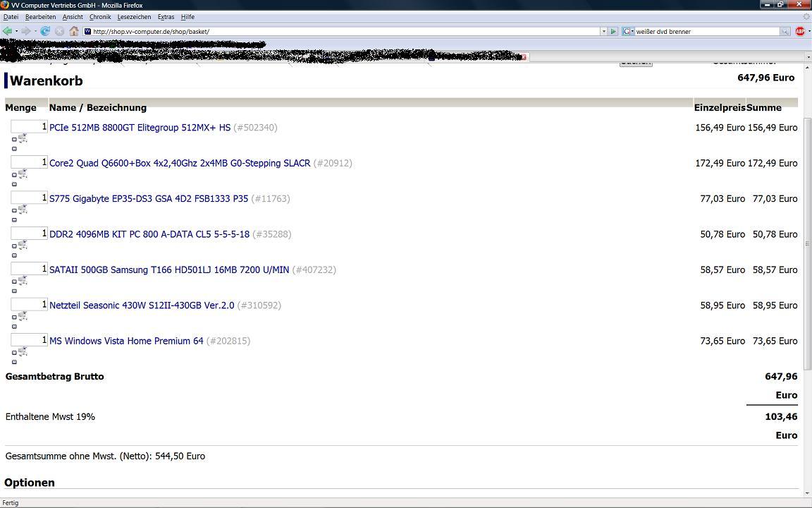Click the Firefox logo in the title bar
The height and width of the screenshot is (508, 812).
pos(5,5)
